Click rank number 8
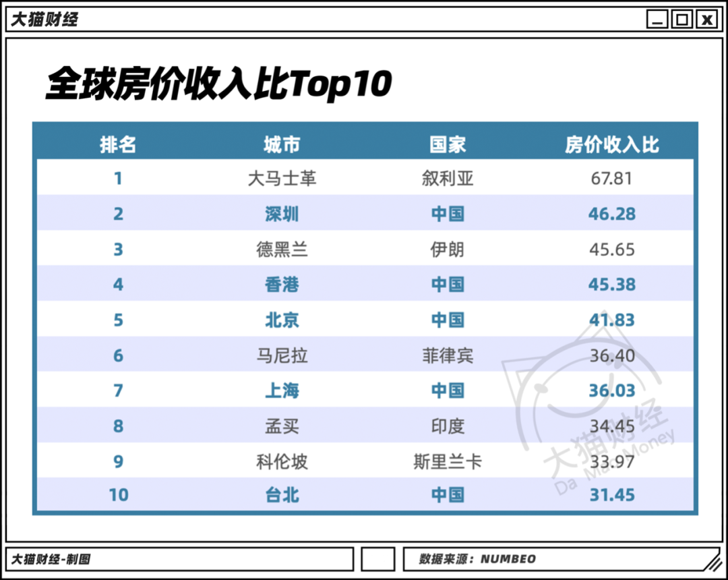The height and width of the screenshot is (580, 728). coord(119,426)
